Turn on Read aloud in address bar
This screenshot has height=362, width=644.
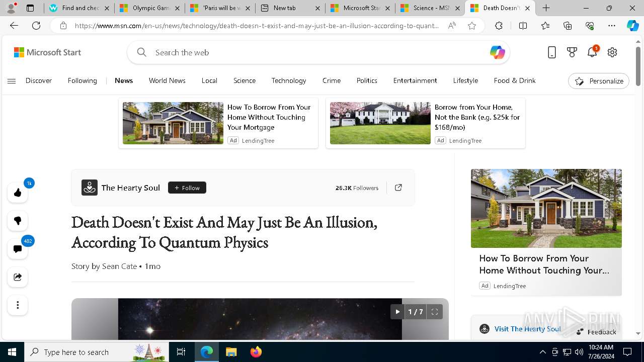click(452, 26)
